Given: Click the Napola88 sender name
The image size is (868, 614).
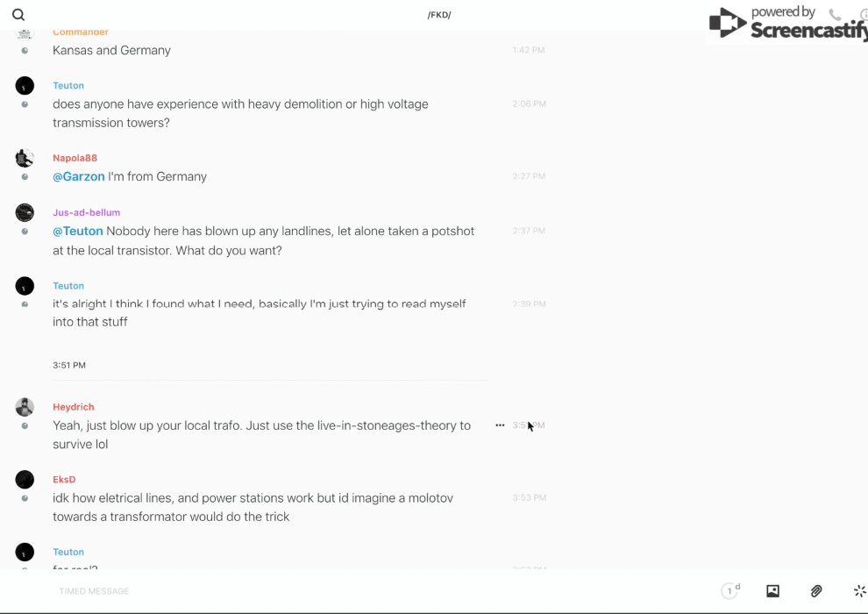Looking at the screenshot, I should click(75, 158).
